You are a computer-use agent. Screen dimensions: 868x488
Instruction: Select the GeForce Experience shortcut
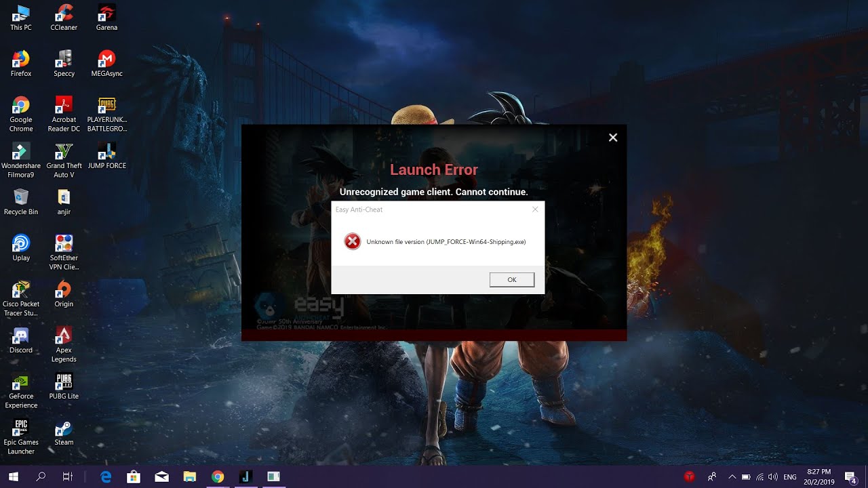coord(21,391)
